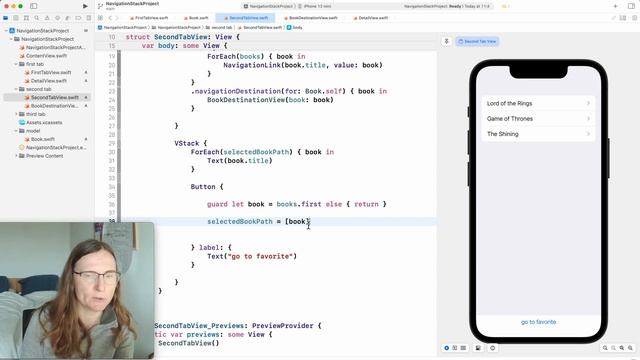Select the SecondTabView.swift editor tab
This screenshot has width=640, height=360.
click(246, 18)
